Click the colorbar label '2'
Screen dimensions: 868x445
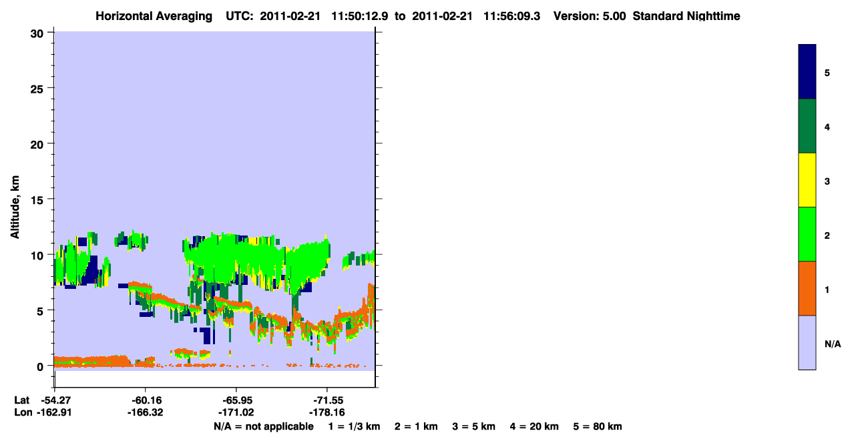pyautogui.click(x=827, y=236)
